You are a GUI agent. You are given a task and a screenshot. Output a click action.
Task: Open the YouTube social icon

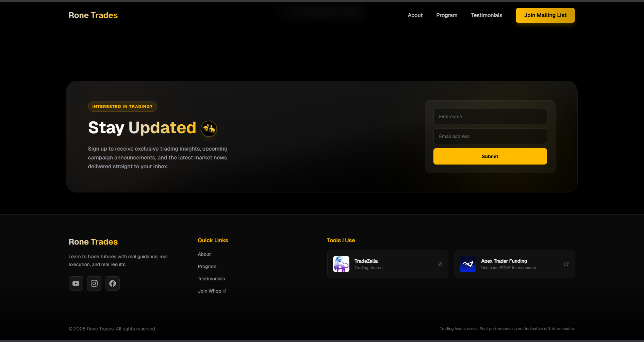pyautogui.click(x=76, y=283)
